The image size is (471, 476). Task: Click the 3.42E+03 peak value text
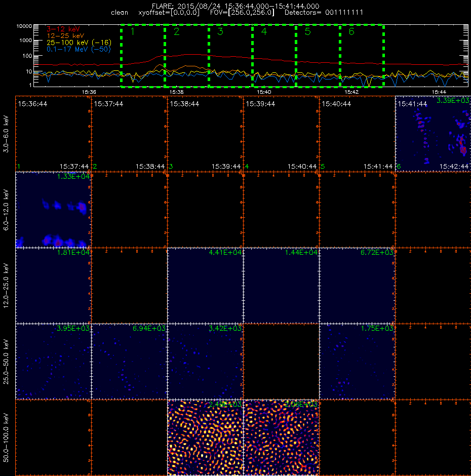click(225, 328)
